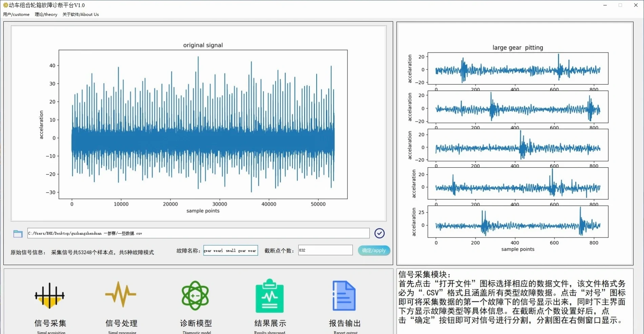Select the 故障名称 fault name text box

pos(230,250)
